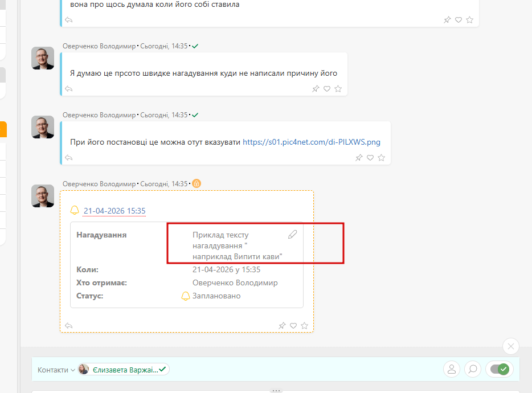Screen dimensions: 532x393
Task: Toggle the green check switch
Action: 500,369
